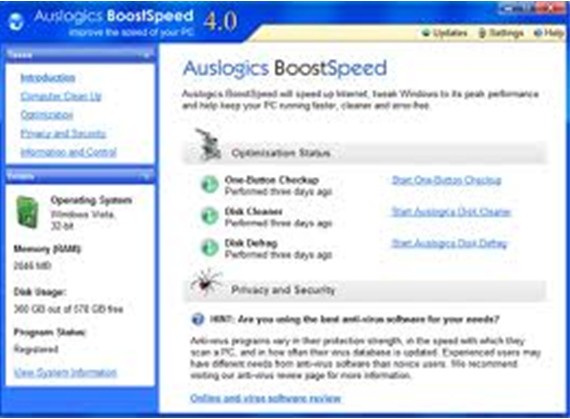Open the Settings toolbar item
570x419 pixels.
501,33
